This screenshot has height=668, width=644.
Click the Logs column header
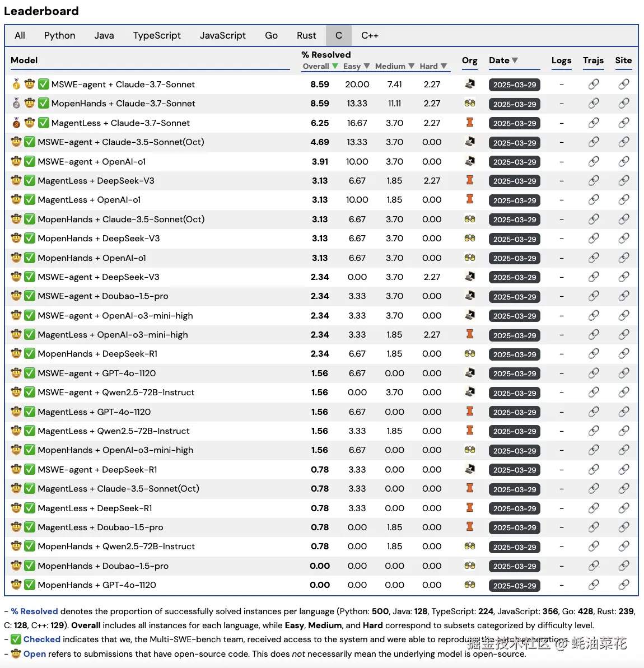click(x=561, y=60)
